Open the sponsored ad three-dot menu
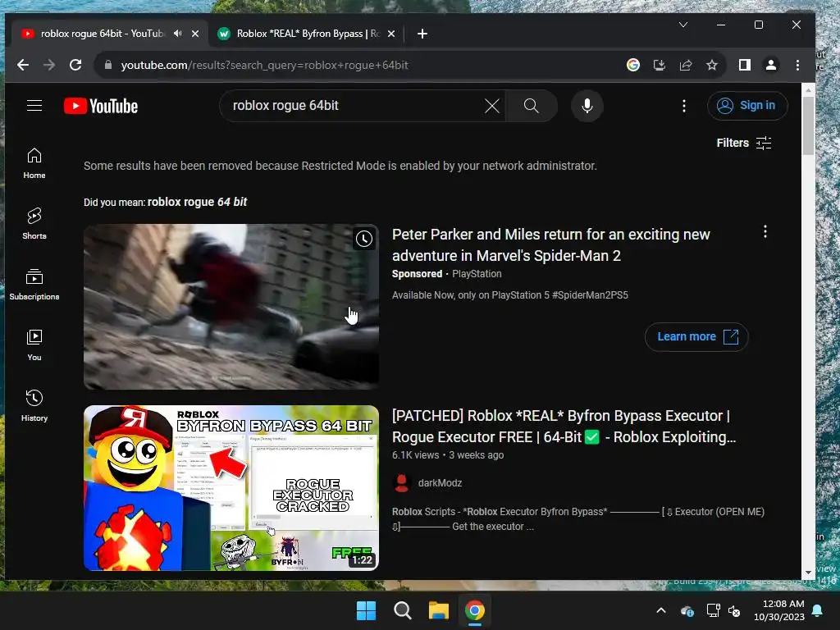Image resolution: width=840 pixels, height=630 pixels. click(765, 231)
